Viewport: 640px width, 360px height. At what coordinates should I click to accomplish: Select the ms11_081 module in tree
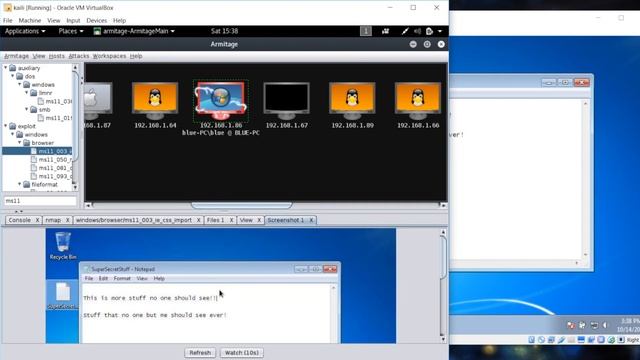[x=51, y=168]
